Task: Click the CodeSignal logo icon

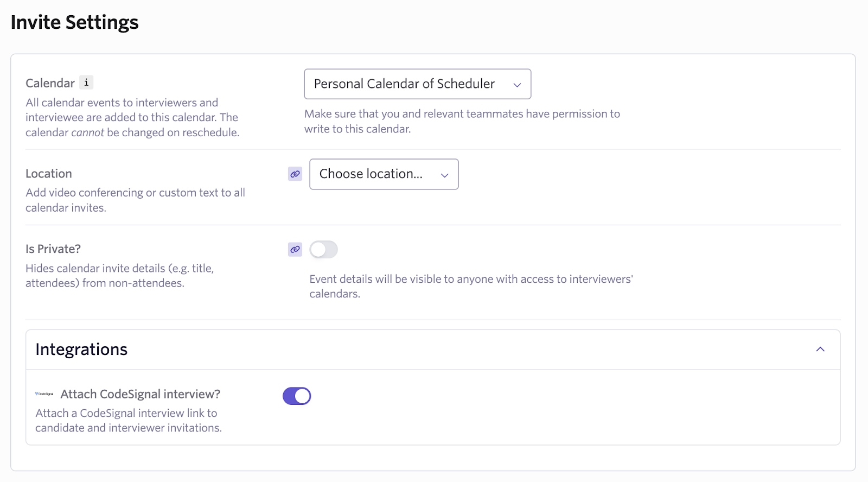Action: (44, 394)
